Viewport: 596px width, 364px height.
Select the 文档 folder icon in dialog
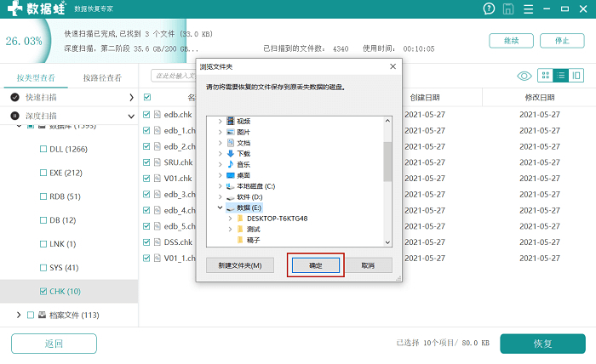(231, 143)
